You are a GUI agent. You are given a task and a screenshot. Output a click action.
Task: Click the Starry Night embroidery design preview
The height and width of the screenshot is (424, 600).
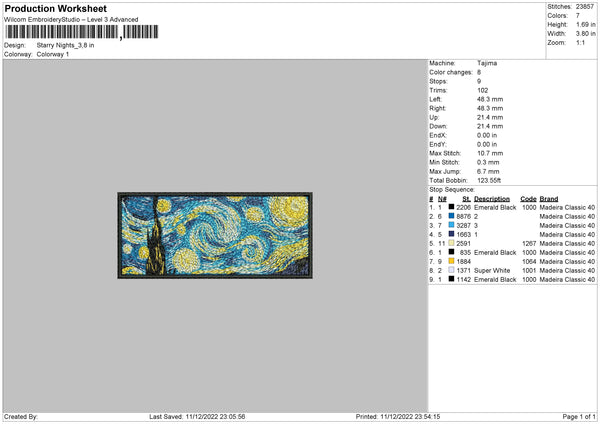[x=215, y=235]
